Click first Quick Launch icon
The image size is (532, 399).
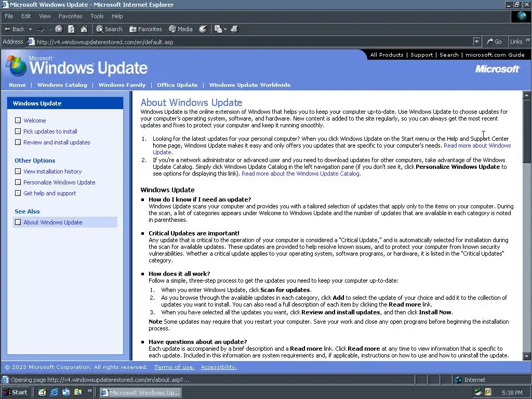click(42, 393)
